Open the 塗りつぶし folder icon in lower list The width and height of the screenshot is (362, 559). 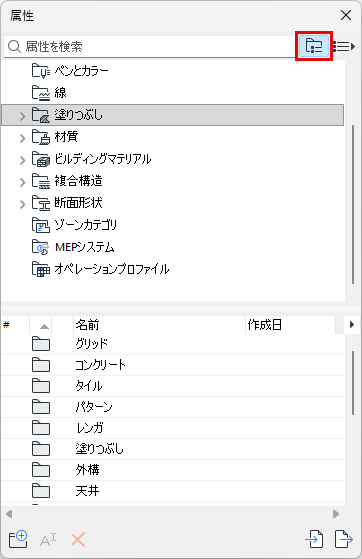coord(41,449)
